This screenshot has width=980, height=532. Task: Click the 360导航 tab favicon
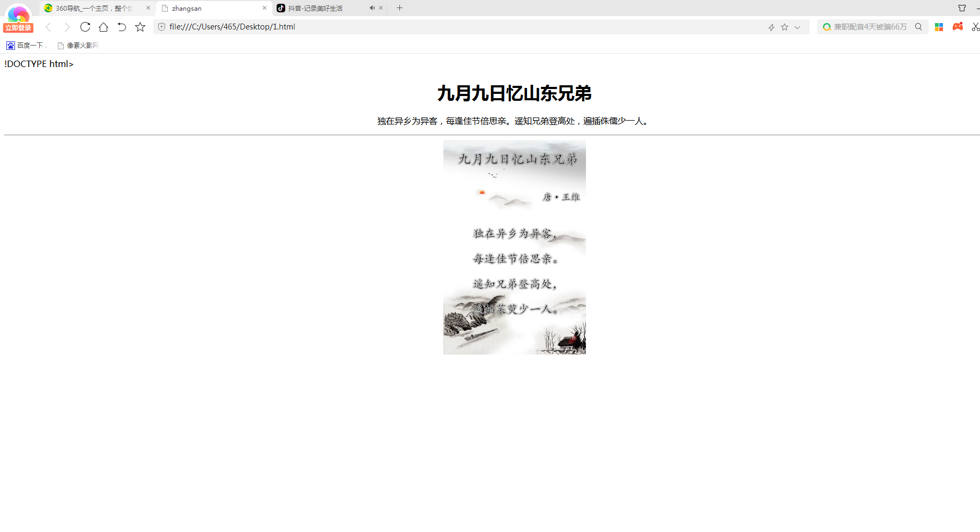(48, 8)
